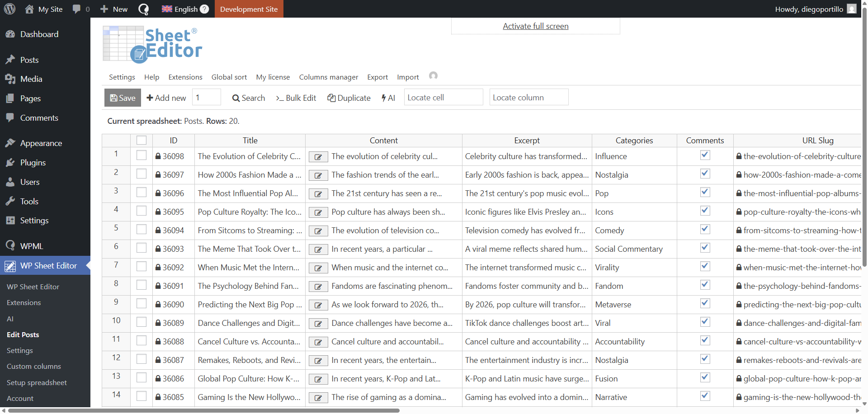Focus the Locate cell input field

pos(443,98)
